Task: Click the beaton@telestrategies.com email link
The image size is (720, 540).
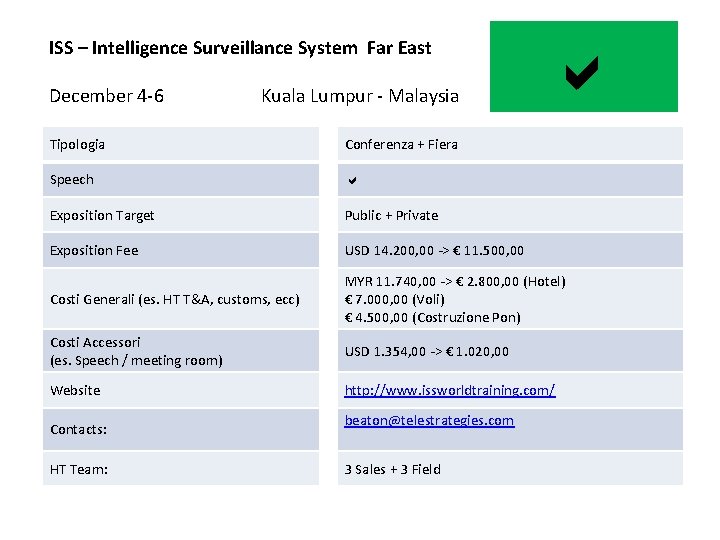Action: click(x=429, y=421)
